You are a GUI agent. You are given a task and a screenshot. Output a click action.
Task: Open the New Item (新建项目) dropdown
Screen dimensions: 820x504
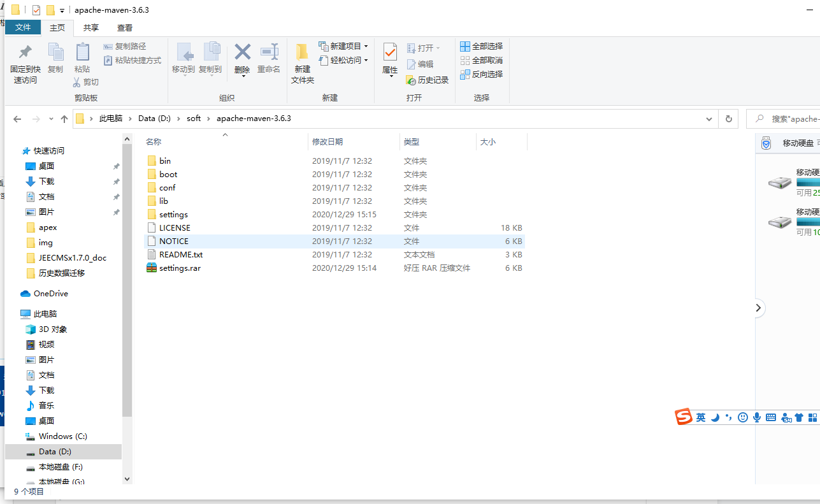point(343,47)
